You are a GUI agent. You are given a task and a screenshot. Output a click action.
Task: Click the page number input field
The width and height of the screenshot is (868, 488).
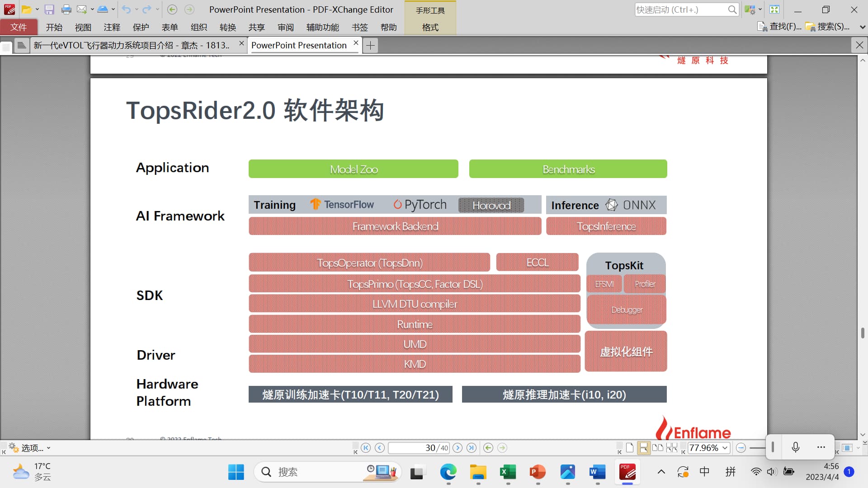pyautogui.click(x=419, y=448)
